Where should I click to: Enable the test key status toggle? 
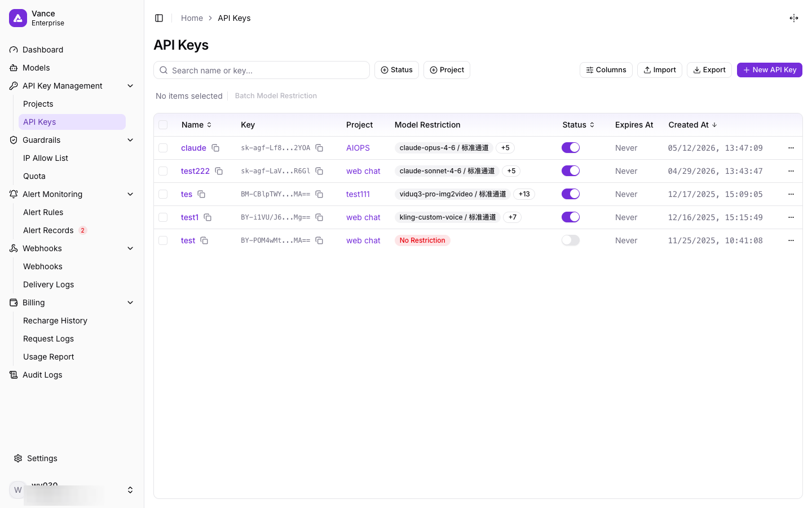tap(571, 240)
